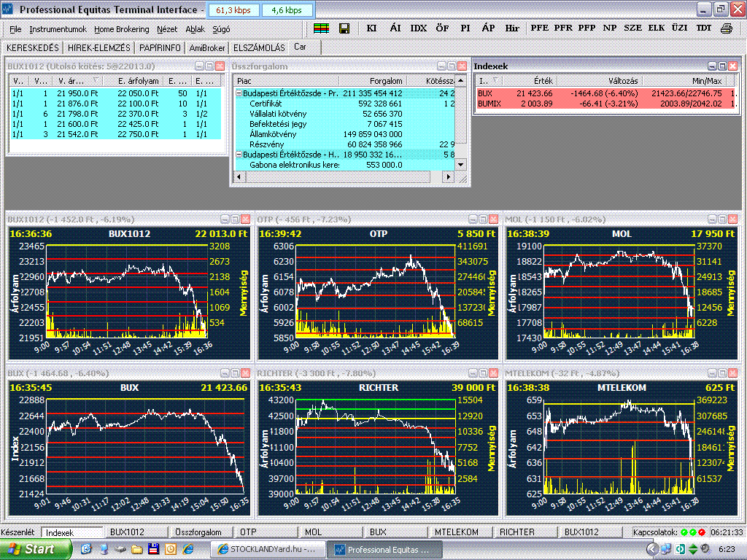Image resolution: width=747 pixels, height=560 pixels.
Task: Open the Ablak menu
Action: [195, 29]
